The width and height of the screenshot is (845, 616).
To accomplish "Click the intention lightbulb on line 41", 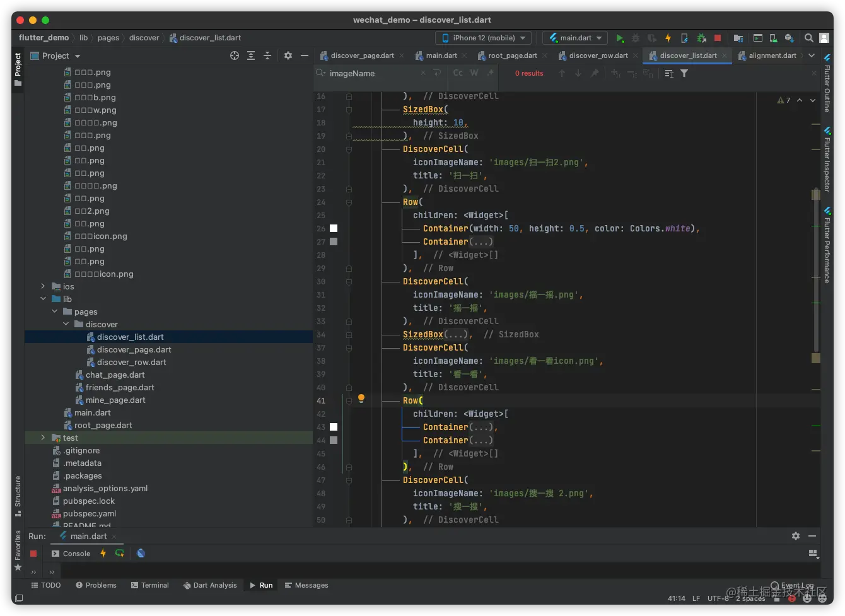I will point(361,398).
